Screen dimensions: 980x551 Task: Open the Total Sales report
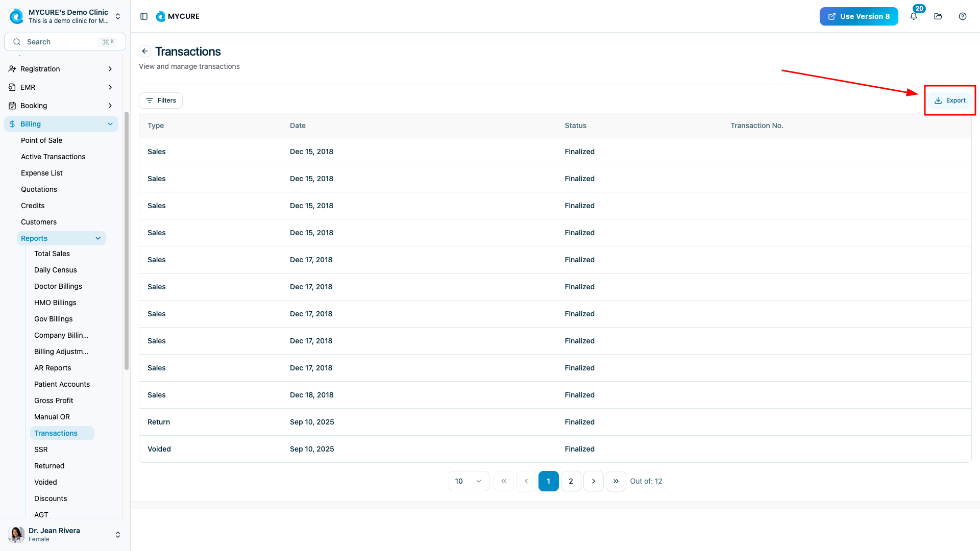pos(52,254)
